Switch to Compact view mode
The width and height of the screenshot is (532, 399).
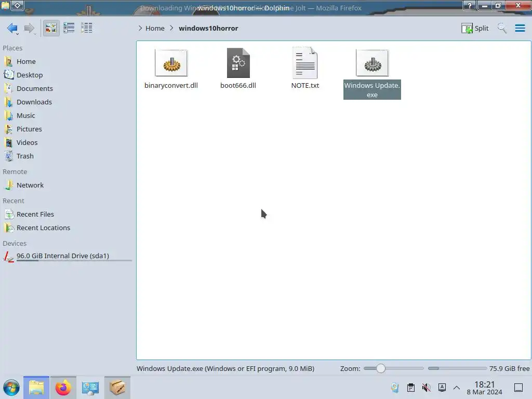pos(69,28)
